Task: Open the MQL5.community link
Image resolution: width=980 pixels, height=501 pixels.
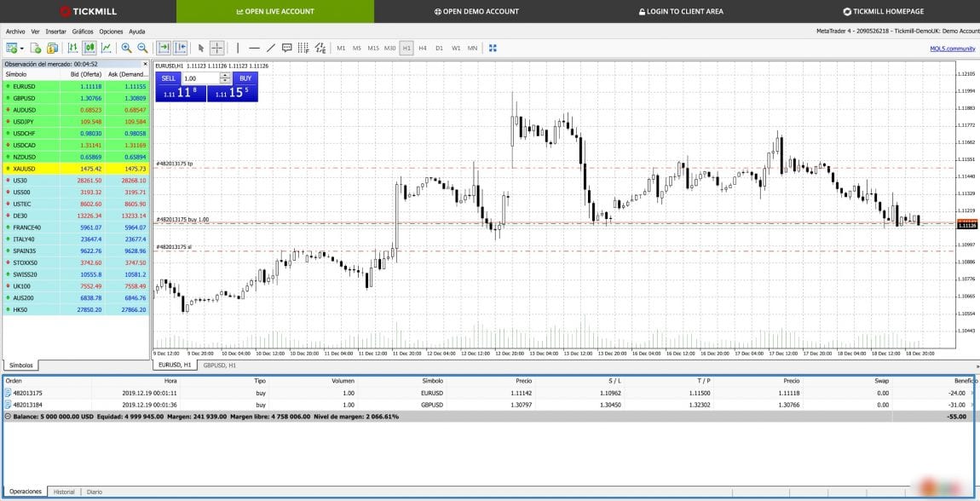Action: coord(952,49)
